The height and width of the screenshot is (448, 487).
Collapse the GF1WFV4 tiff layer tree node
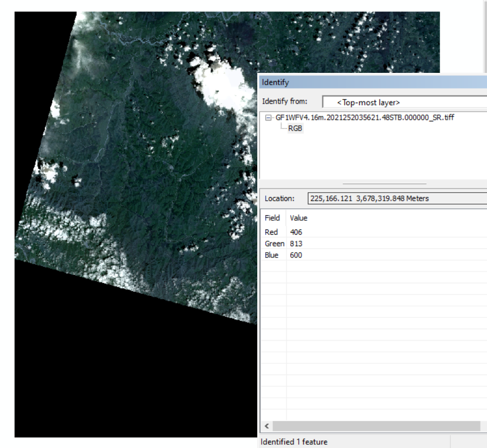coord(268,118)
